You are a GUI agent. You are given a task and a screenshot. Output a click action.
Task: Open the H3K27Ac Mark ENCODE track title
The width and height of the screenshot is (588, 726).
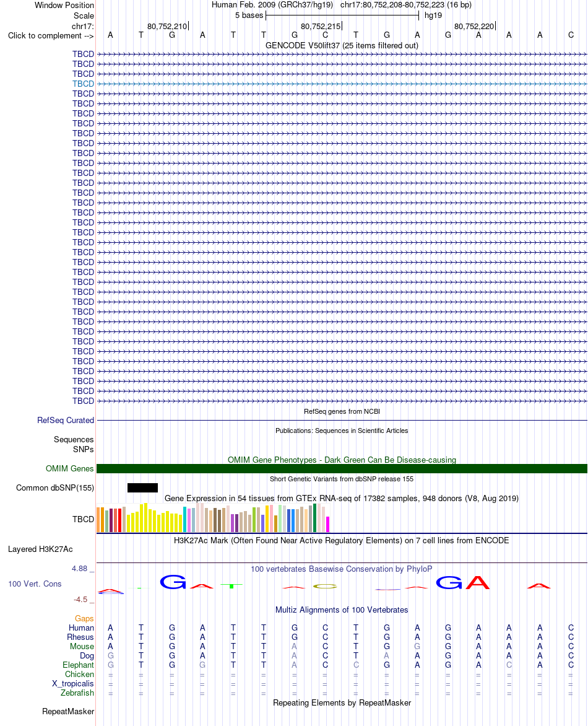[x=342, y=540]
